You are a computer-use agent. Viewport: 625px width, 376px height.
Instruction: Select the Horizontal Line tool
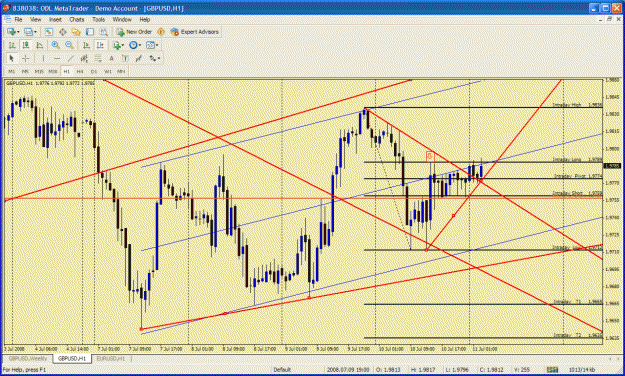point(57,58)
